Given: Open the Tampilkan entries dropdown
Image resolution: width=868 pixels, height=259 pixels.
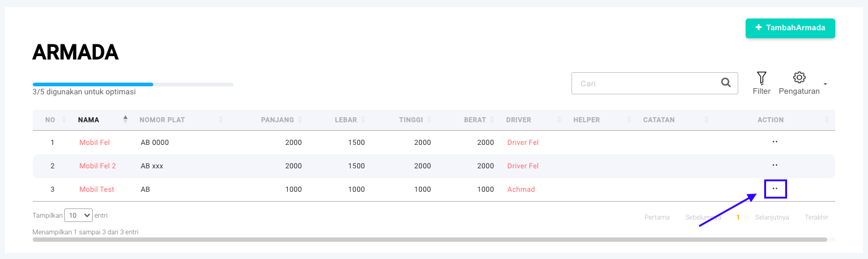Looking at the screenshot, I should coord(78,215).
